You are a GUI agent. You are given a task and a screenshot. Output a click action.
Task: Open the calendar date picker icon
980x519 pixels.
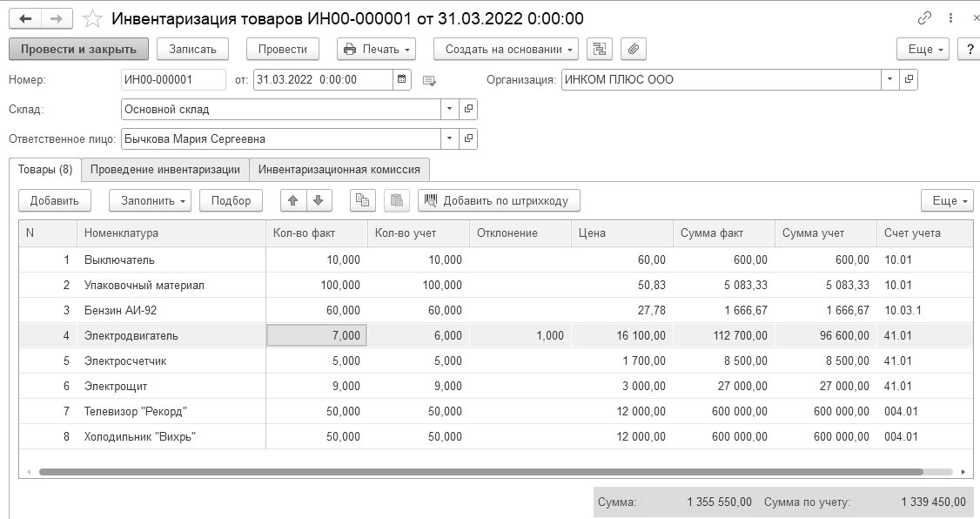click(x=402, y=79)
